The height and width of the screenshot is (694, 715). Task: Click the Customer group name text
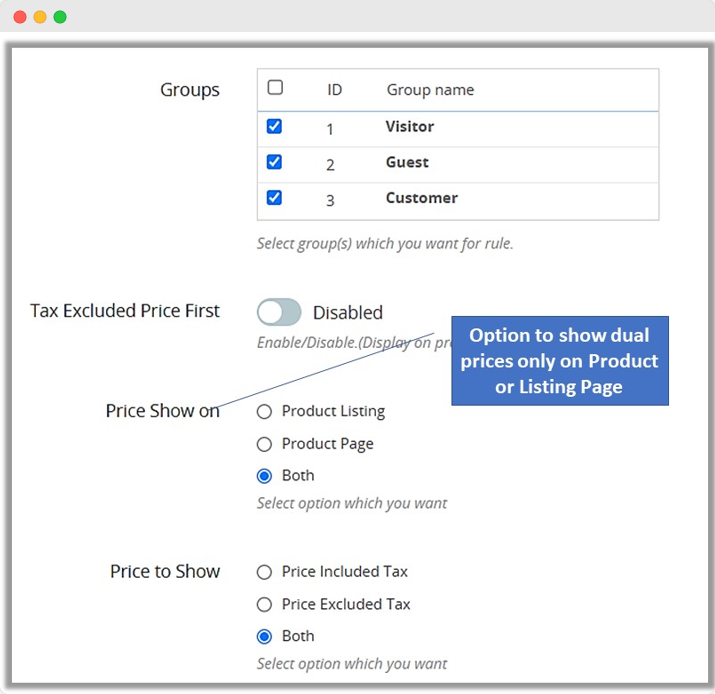coord(421,198)
